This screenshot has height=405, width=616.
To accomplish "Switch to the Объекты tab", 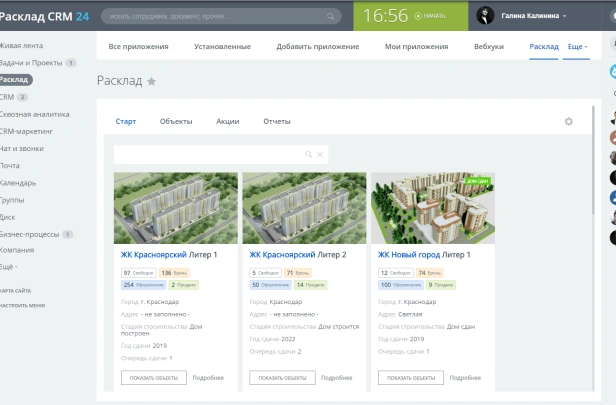I will 176,121.
